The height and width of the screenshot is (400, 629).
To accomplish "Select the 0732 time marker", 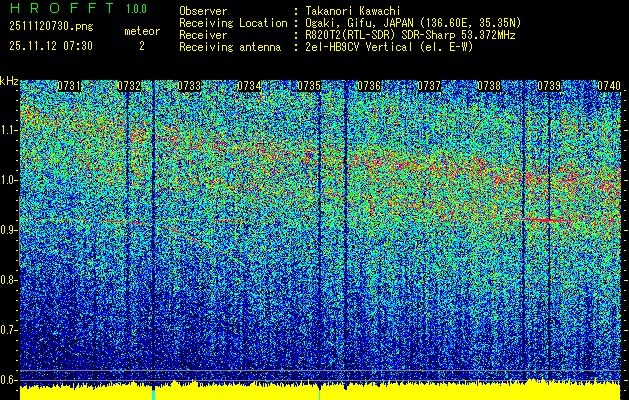I will pos(130,87).
